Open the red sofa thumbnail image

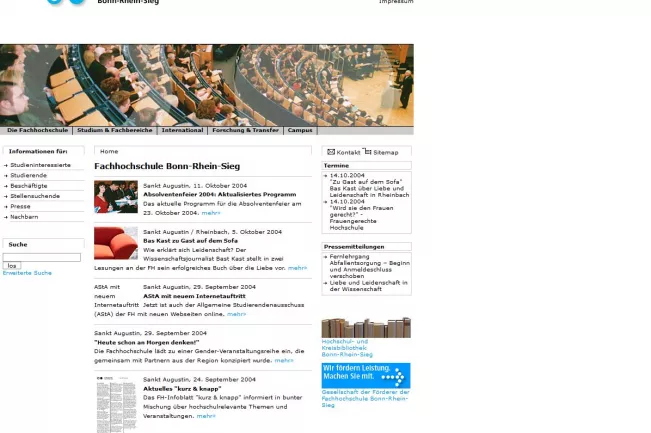click(116, 243)
